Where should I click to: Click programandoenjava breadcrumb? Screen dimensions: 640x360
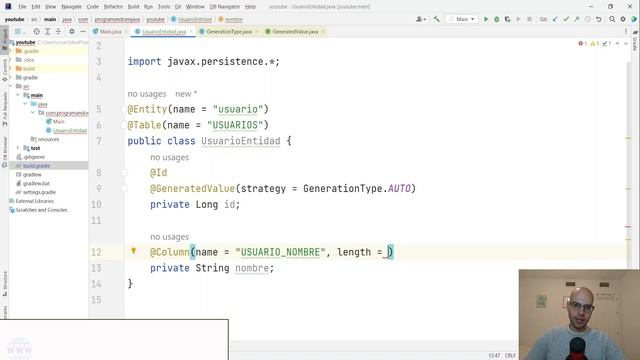point(118,19)
